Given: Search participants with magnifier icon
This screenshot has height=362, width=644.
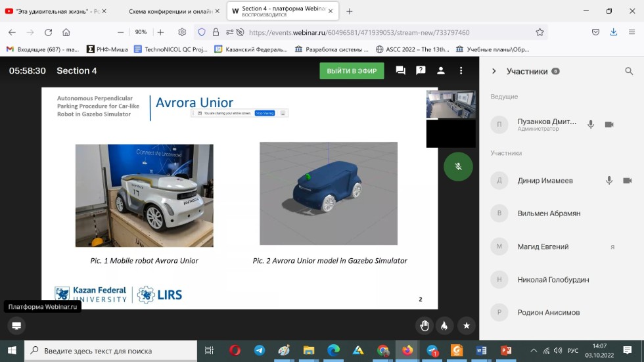Looking at the screenshot, I should click(629, 72).
